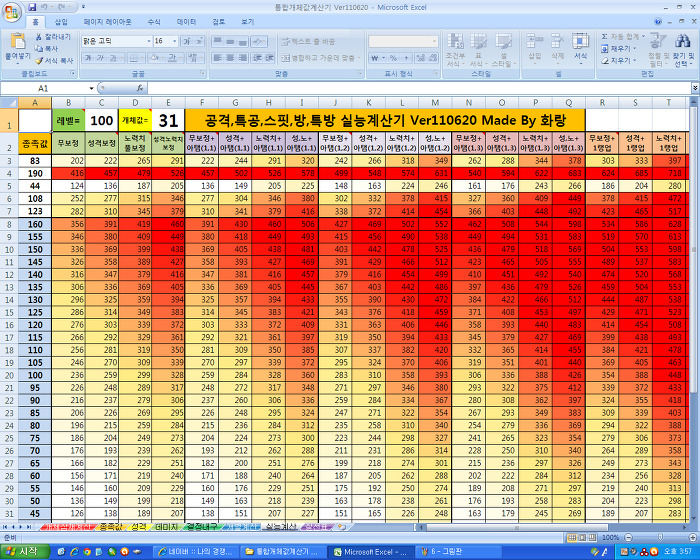Select the column F header
This screenshot has height=560, width=700.
point(204,102)
